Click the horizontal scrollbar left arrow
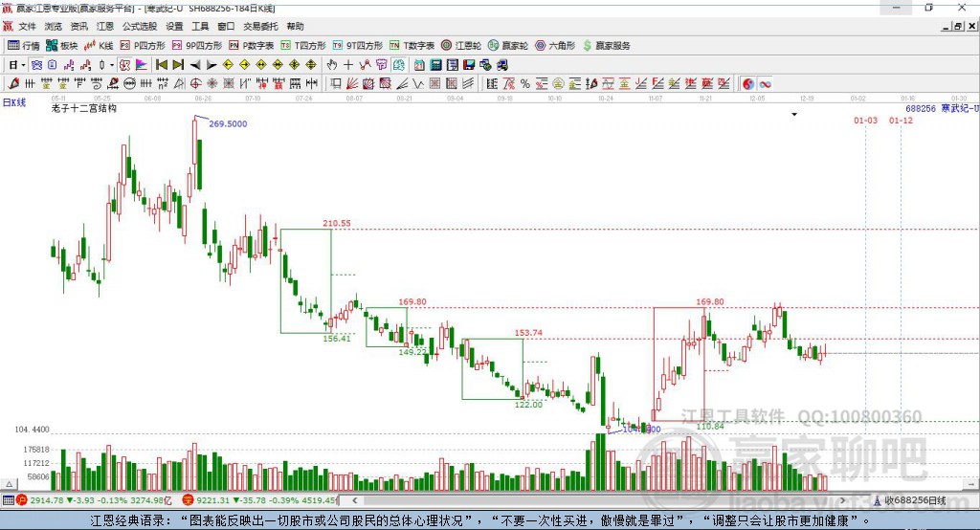This screenshot has width=980, height=530. pyautogui.click(x=354, y=500)
